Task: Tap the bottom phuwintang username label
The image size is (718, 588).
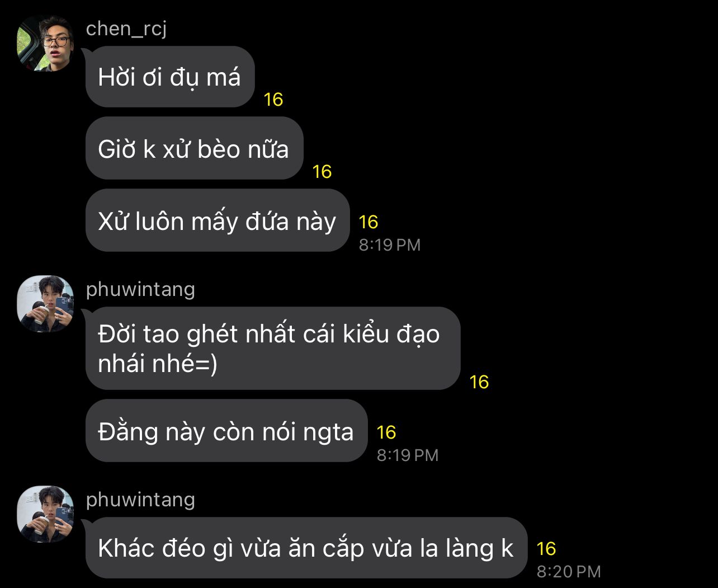Action: tap(140, 500)
